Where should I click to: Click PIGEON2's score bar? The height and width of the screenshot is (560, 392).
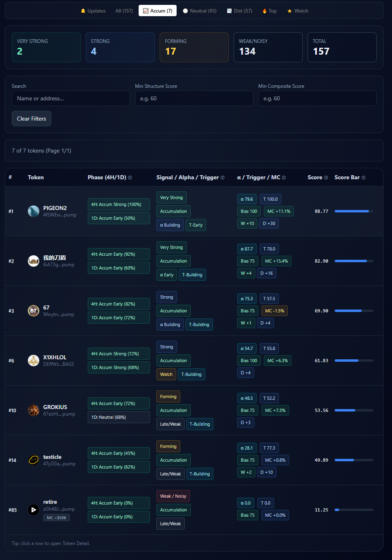[354, 211]
